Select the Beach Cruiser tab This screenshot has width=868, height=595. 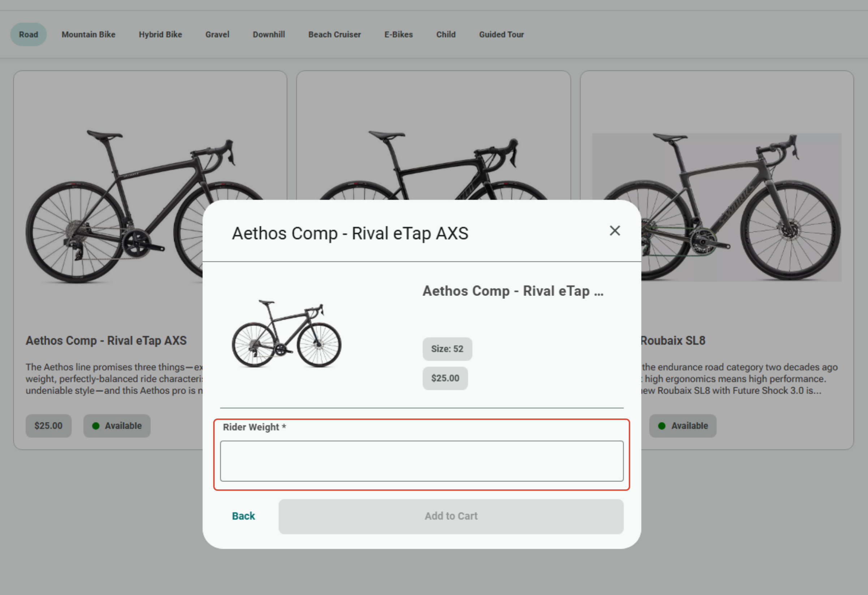(334, 34)
